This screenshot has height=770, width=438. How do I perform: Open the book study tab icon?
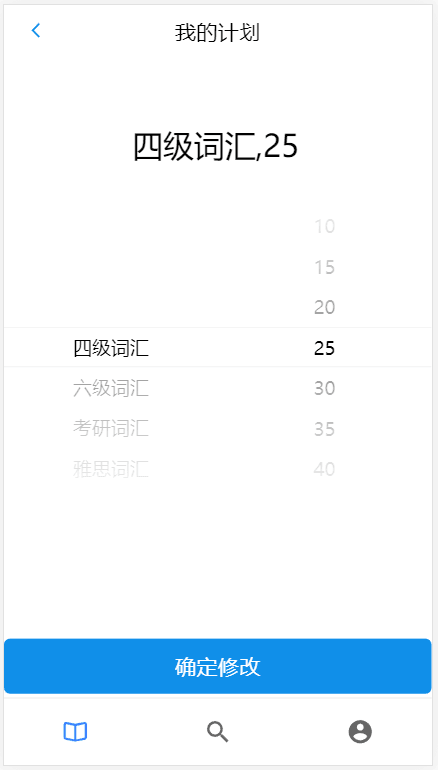pyautogui.click(x=75, y=732)
